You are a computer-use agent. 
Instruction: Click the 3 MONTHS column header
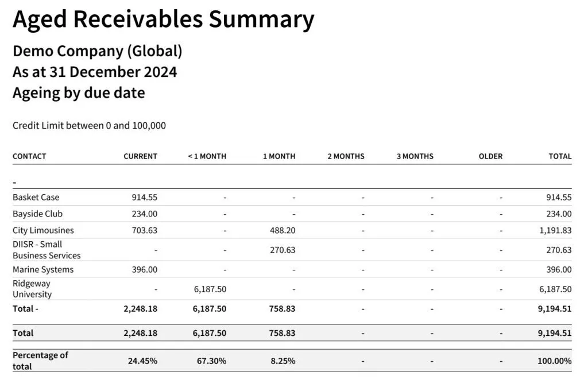tap(415, 156)
